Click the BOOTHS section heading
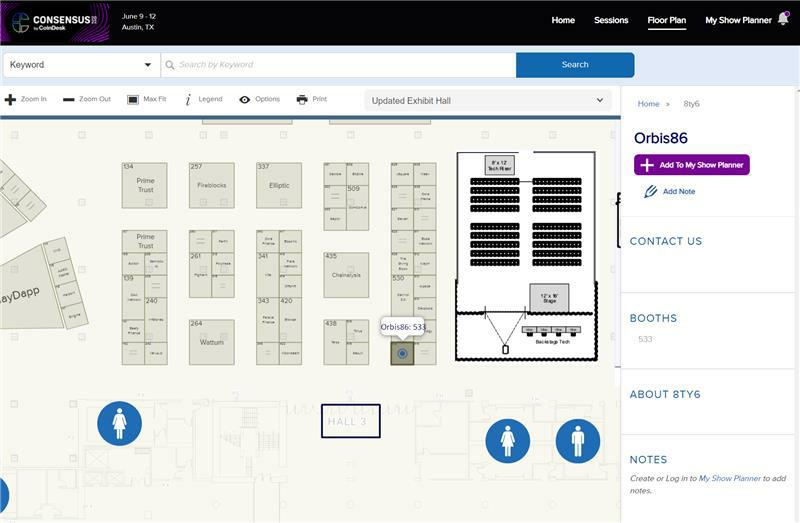800x523 pixels. pos(653,318)
